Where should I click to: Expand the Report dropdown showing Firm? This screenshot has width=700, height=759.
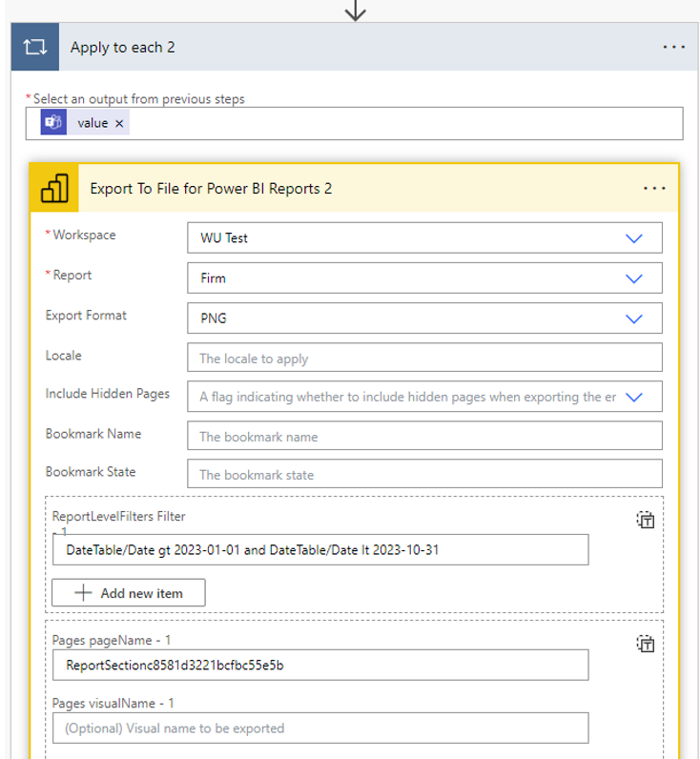click(634, 278)
